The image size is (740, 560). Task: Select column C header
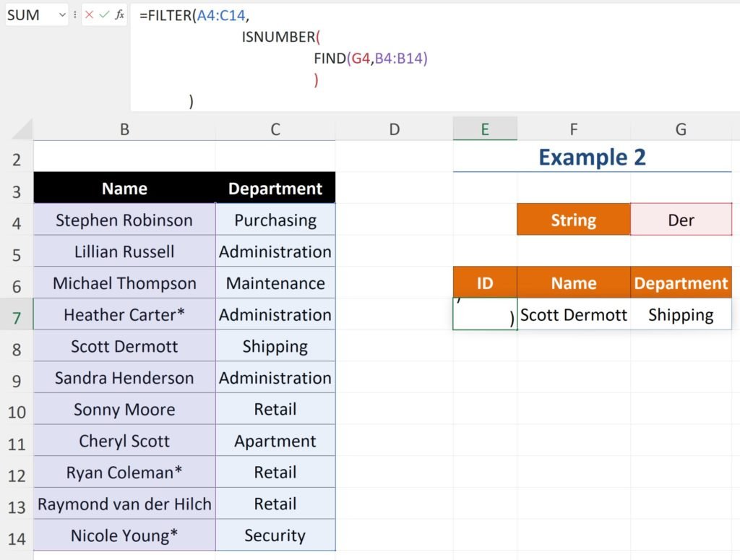pyautogui.click(x=275, y=129)
